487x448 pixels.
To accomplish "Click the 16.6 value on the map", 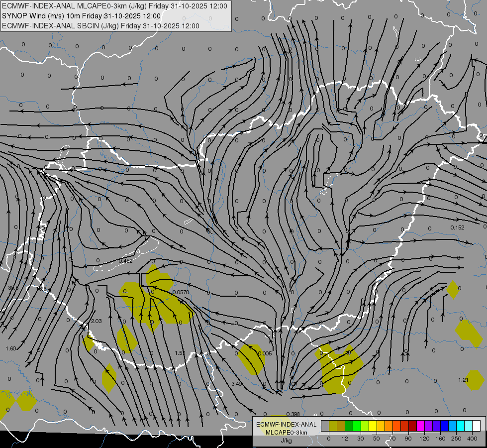I will [x=41, y=289].
